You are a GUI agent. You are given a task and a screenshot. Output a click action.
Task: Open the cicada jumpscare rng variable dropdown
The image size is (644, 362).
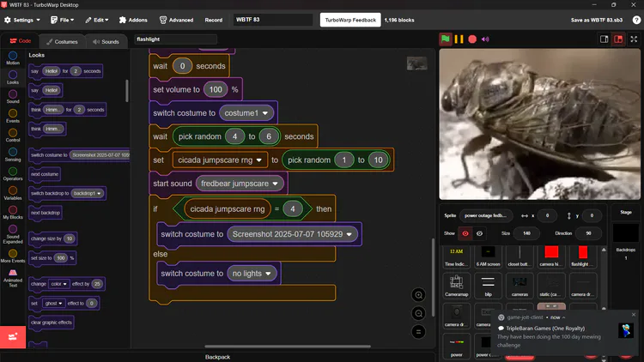[x=220, y=160]
